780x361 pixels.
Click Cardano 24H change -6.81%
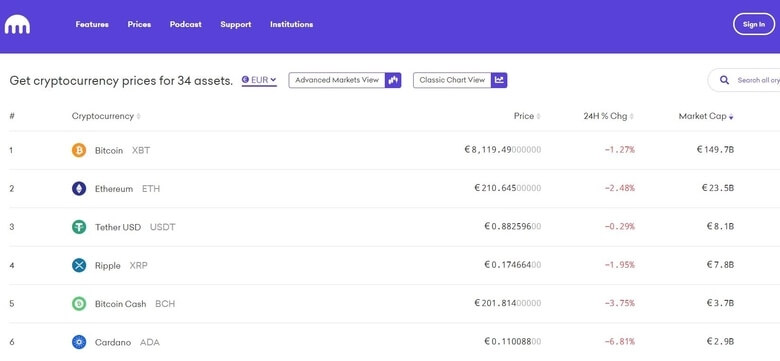tap(619, 342)
